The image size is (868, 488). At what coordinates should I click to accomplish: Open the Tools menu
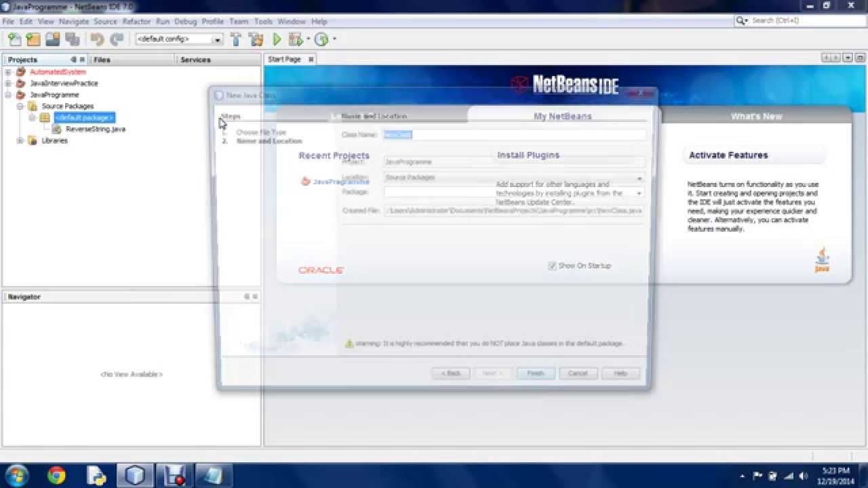pyautogui.click(x=263, y=22)
